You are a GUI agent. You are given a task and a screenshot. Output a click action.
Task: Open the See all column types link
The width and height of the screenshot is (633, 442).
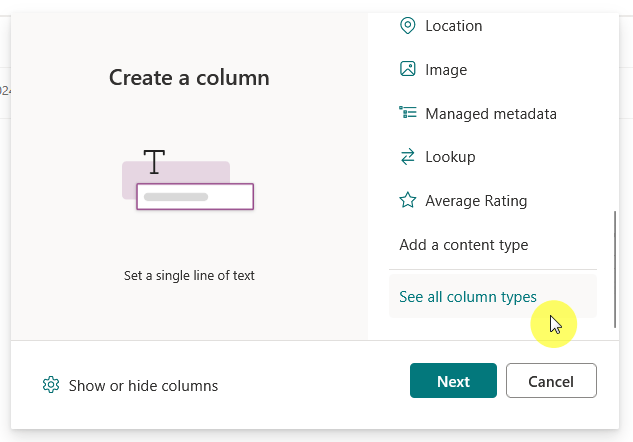[x=493, y=296]
